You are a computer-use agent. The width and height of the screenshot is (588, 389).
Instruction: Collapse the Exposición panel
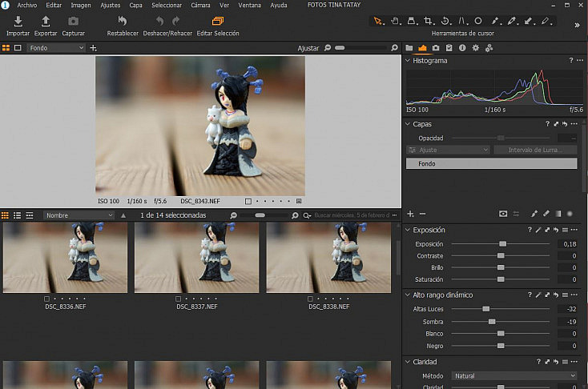[x=408, y=230]
